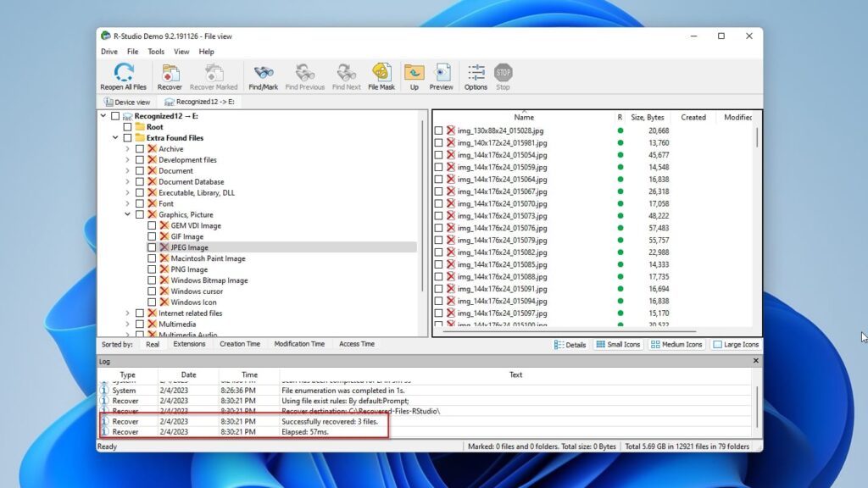Click the file list vertical scrollbar

click(757, 137)
